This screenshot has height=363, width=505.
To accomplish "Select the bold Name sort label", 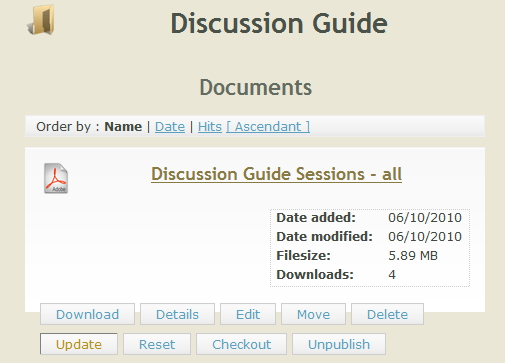I will 123,127.
